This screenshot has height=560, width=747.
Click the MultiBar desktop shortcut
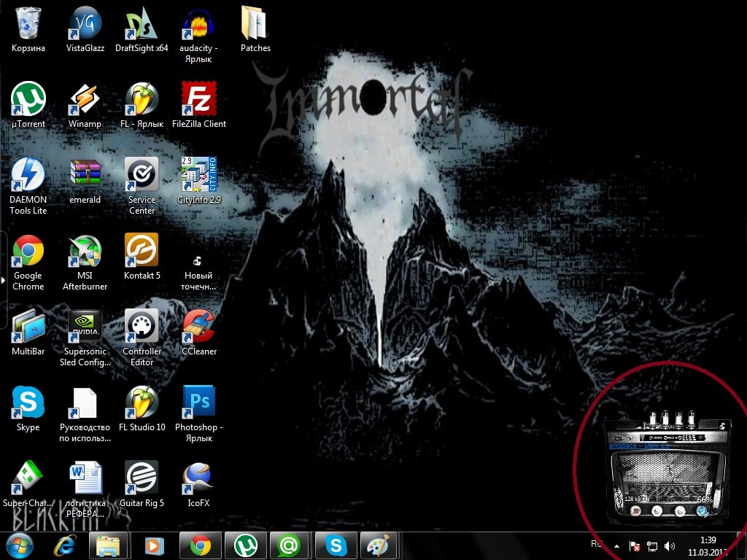coord(28,332)
